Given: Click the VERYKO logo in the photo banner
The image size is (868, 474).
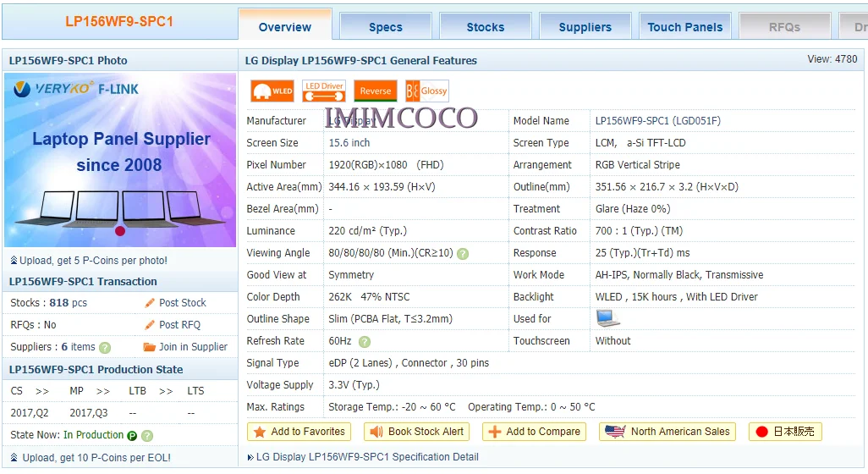Looking at the screenshot, I should (53, 89).
